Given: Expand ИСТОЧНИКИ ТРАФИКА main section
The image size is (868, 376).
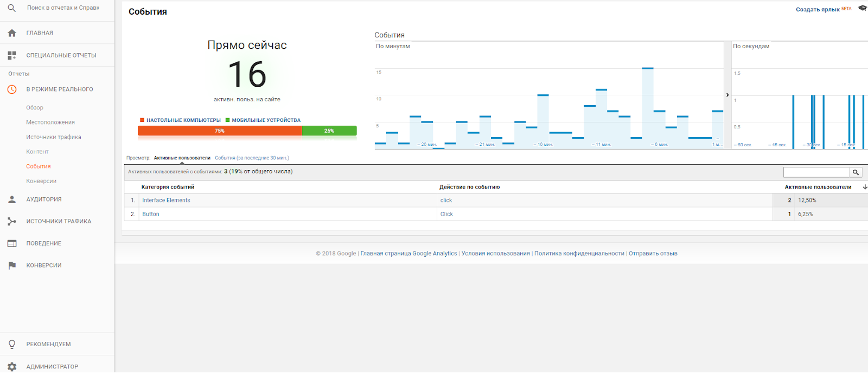Looking at the screenshot, I should (x=59, y=222).
